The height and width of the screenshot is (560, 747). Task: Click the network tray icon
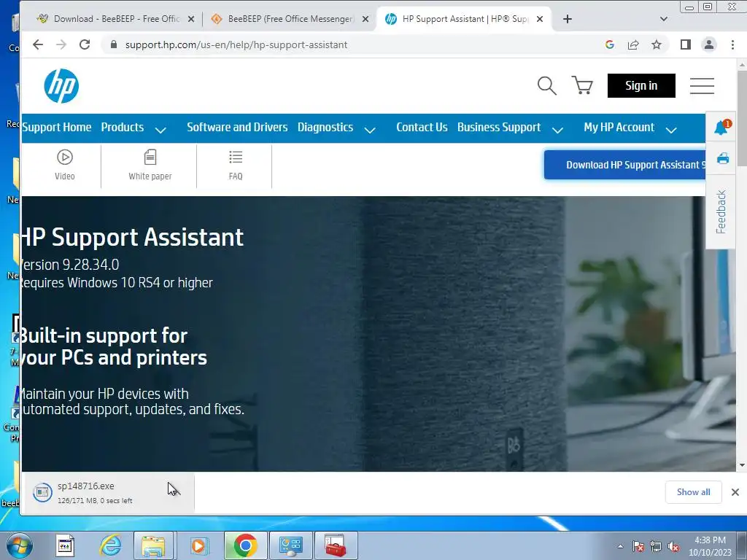[x=656, y=547]
